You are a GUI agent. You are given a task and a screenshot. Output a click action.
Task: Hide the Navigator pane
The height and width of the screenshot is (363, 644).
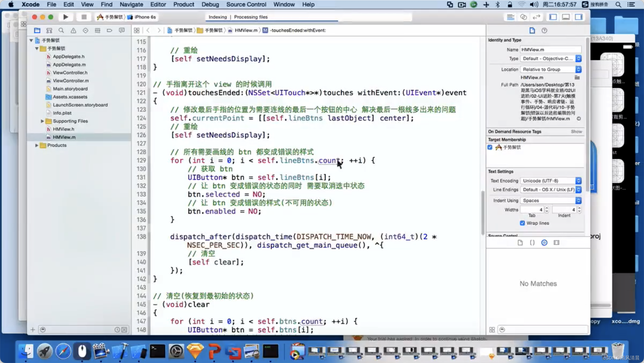(553, 17)
